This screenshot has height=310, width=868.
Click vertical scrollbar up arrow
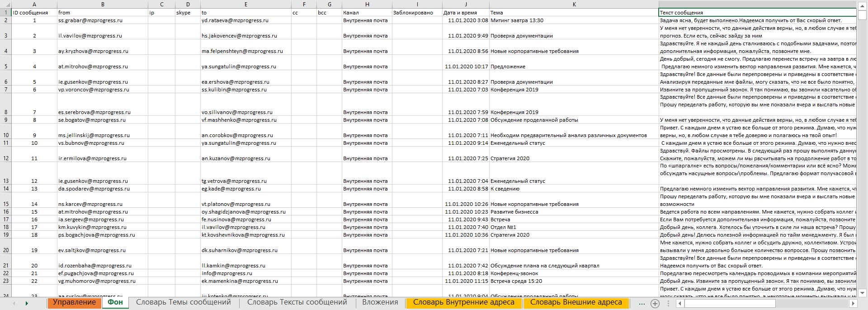(x=862, y=5)
